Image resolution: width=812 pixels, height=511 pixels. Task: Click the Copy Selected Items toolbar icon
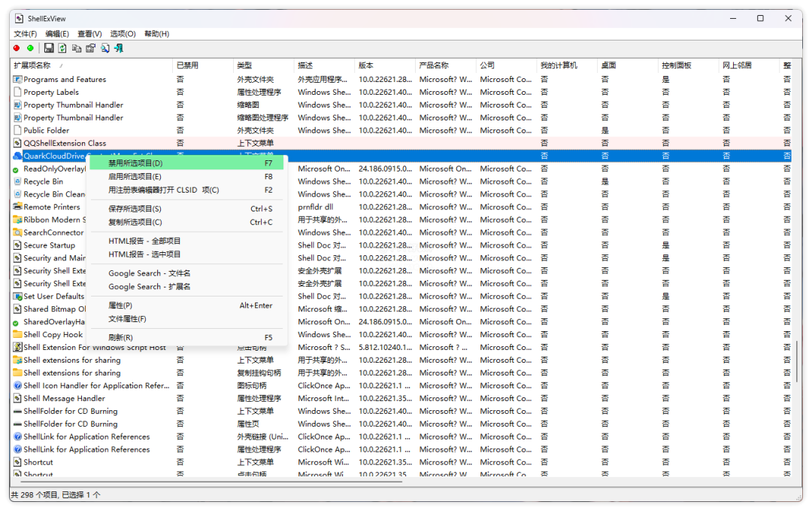(77, 48)
